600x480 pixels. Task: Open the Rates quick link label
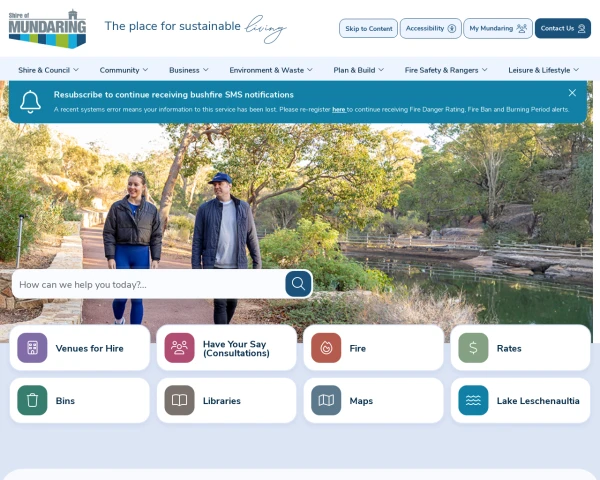click(509, 348)
